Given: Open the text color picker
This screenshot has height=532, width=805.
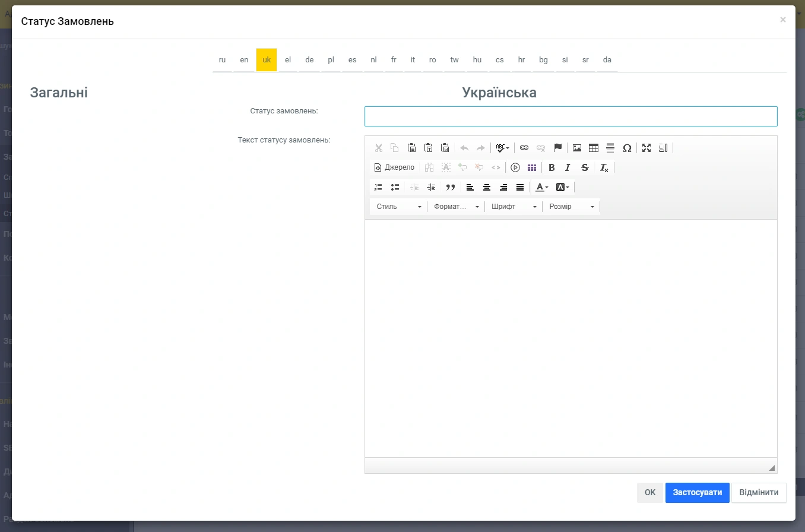Looking at the screenshot, I should (x=541, y=187).
